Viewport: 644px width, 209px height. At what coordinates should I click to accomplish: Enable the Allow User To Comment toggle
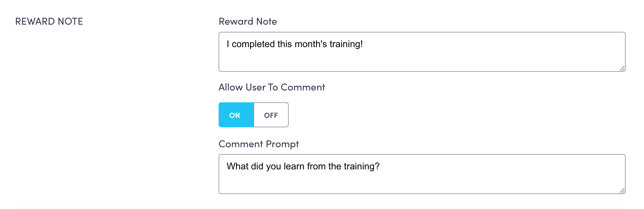click(236, 115)
